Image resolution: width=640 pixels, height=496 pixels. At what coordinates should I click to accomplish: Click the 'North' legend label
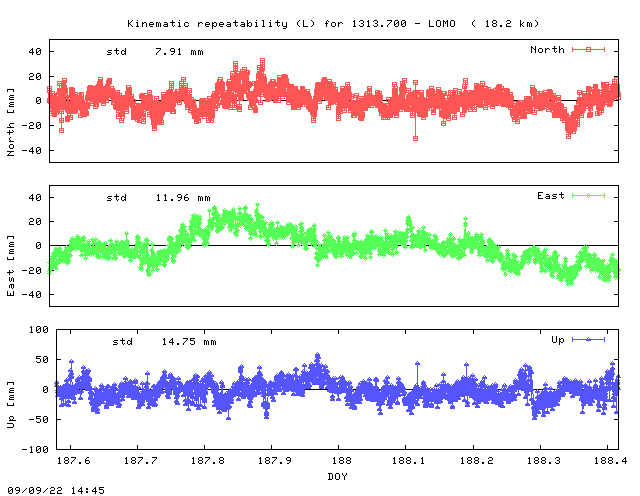tap(547, 50)
